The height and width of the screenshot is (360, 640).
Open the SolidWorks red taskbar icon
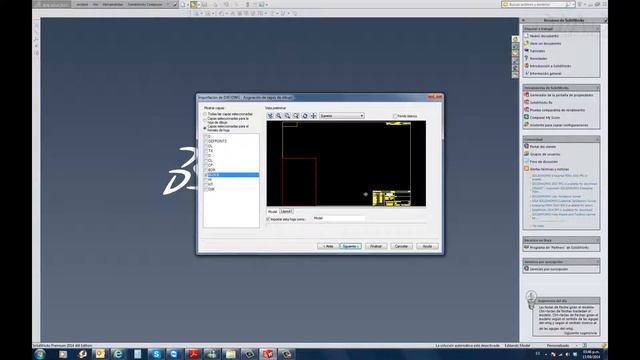click(x=268, y=354)
